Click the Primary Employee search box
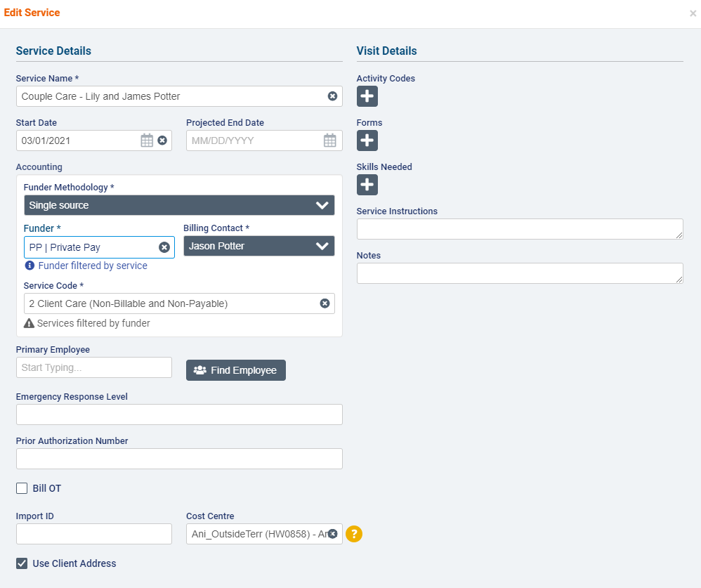The height and width of the screenshot is (588, 701). point(93,367)
